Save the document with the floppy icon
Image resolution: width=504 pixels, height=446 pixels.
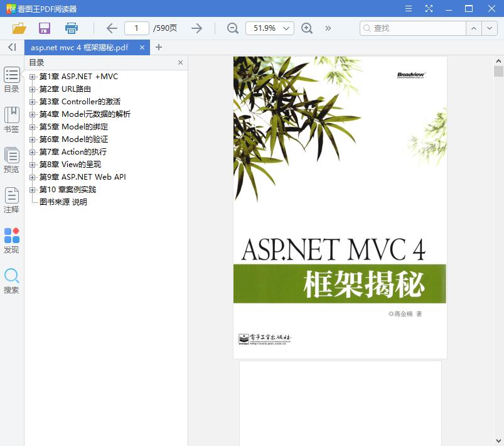click(45, 28)
